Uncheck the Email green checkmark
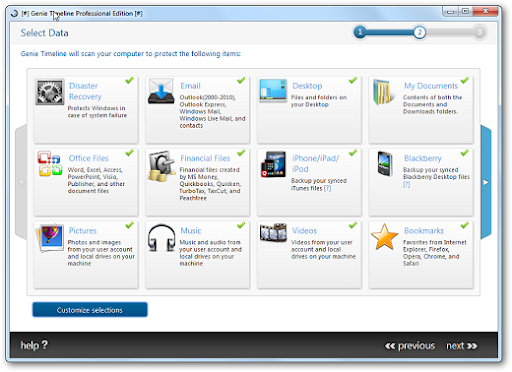This screenshot has width=512, height=372. click(x=241, y=80)
